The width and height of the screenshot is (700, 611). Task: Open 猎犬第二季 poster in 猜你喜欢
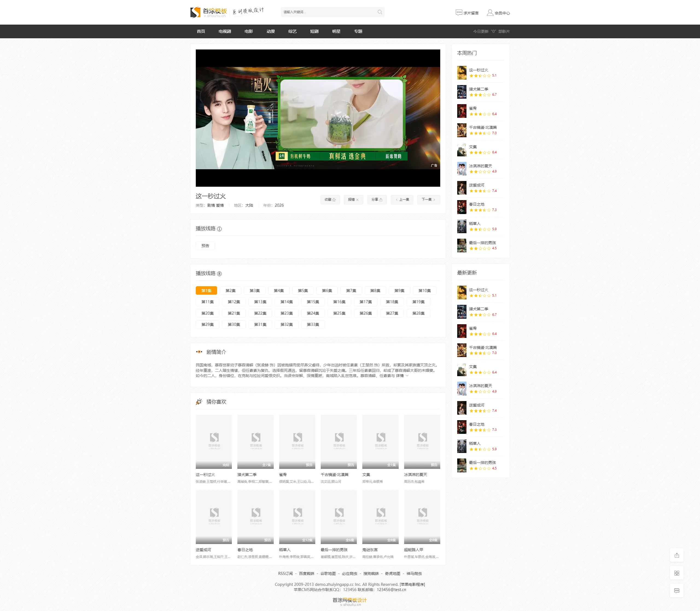coord(255,442)
